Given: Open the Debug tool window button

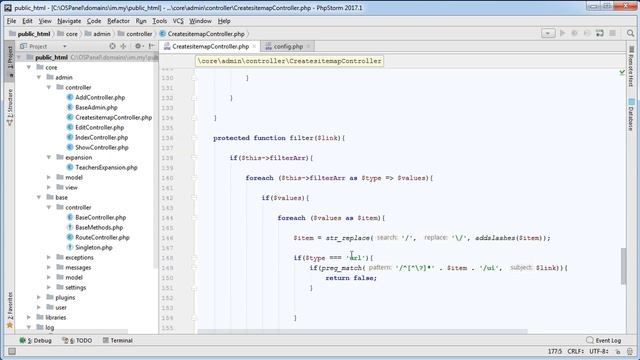Looking at the screenshot, I should coord(36,340).
